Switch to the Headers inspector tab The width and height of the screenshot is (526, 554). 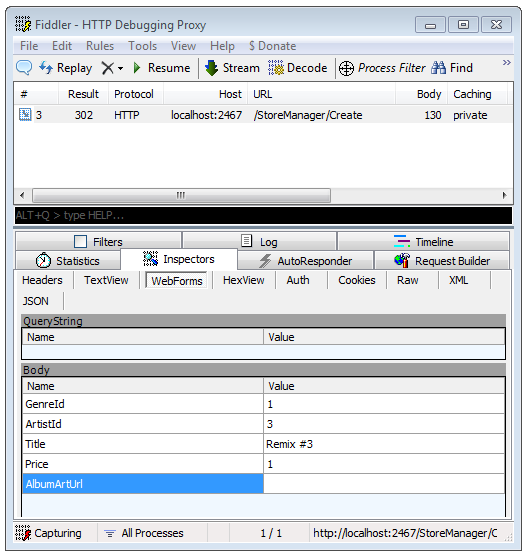click(x=42, y=280)
